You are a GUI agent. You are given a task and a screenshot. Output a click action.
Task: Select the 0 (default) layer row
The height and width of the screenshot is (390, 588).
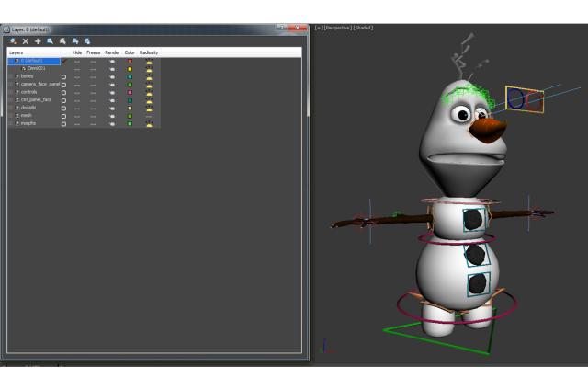pos(32,61)
